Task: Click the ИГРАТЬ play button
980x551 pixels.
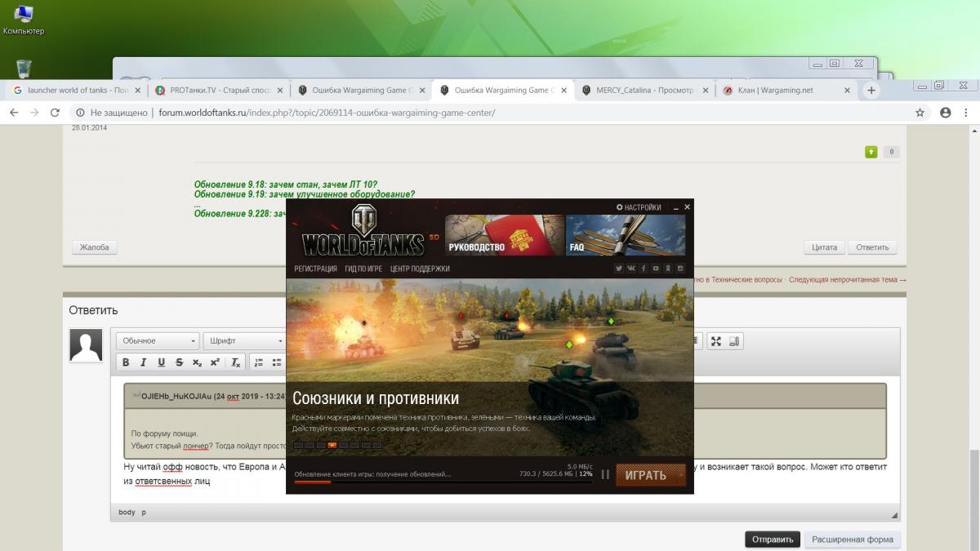Action: tap(651, 475)
